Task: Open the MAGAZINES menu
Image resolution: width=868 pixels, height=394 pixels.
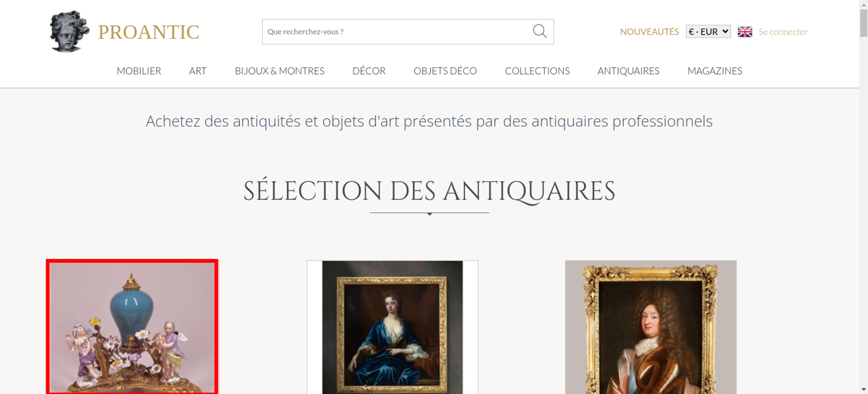Action: coord(715,71)
